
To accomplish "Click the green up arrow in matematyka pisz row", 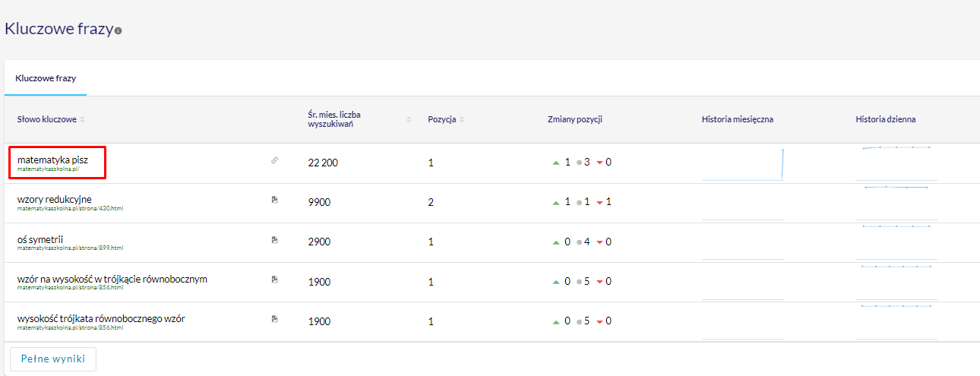I will (x=556, y=163).
